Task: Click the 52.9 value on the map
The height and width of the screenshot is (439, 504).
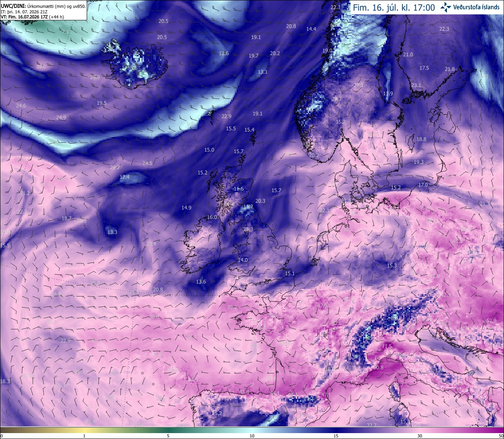Action: 491,321
